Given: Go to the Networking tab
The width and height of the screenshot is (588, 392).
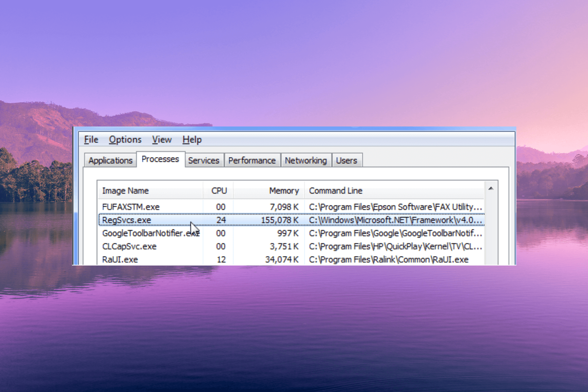Looking at the screenshot, I should coord(306,160).
